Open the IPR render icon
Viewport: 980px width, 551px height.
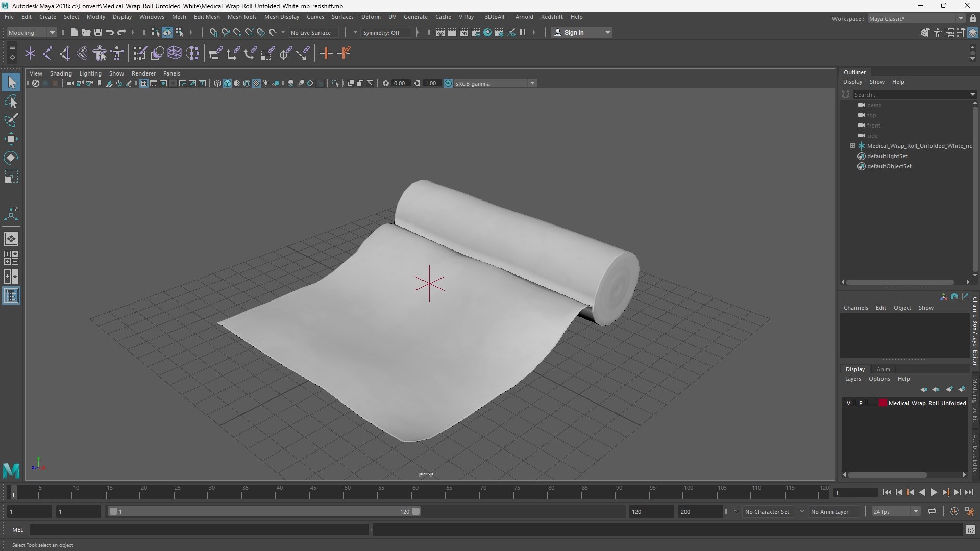(x=464, y=32)
